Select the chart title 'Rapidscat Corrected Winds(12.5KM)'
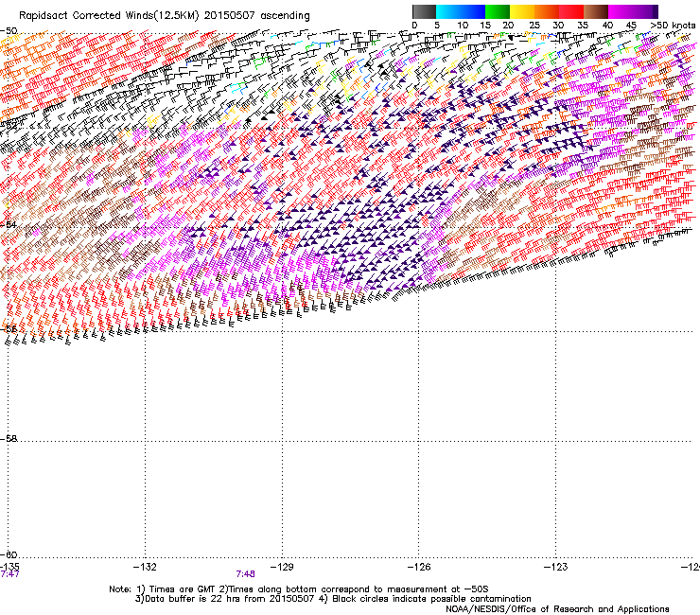700x615 pixels. (109, 16)
